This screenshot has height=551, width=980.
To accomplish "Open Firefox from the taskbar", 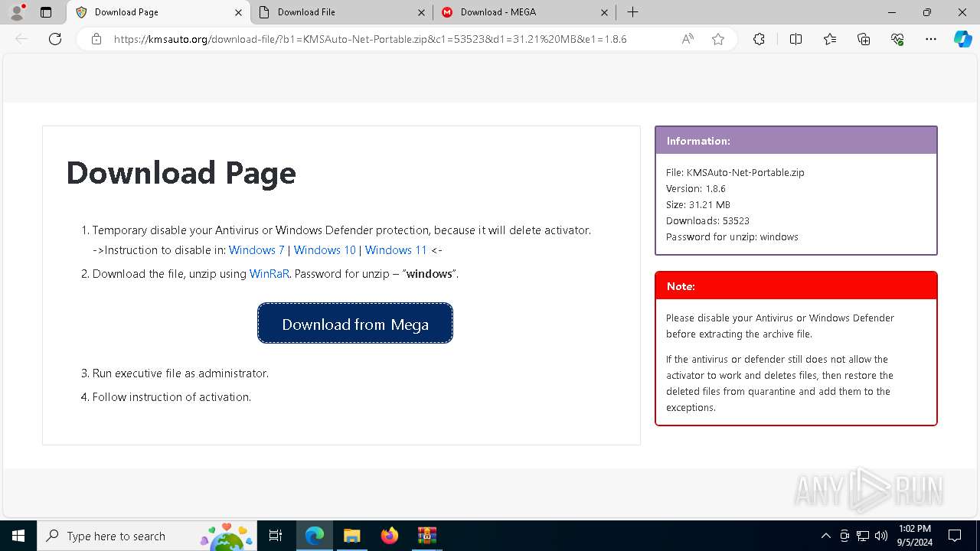I will [x=389, y=536].
